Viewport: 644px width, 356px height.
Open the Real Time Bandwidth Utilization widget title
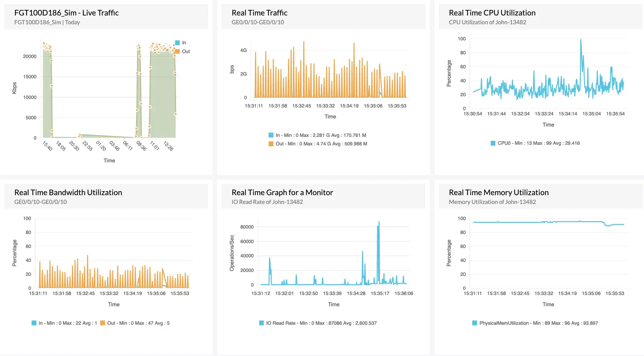pyautogui.click(x=68, y=192)
